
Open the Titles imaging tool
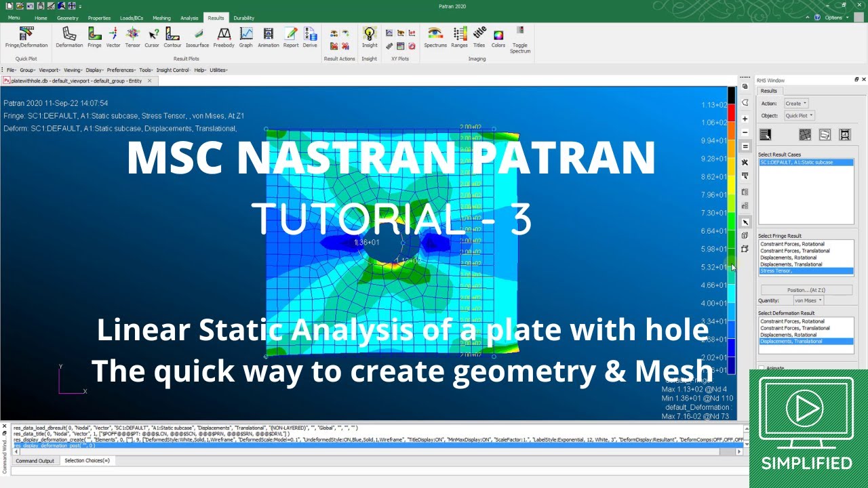[x=479, y=38]
